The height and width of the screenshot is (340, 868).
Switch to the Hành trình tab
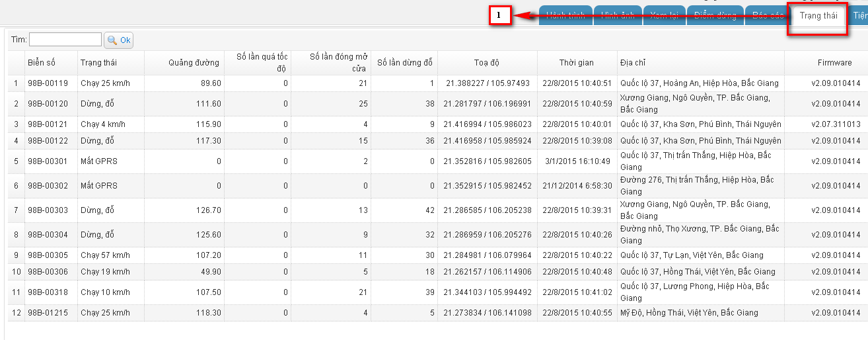click(x=565, y=16)
